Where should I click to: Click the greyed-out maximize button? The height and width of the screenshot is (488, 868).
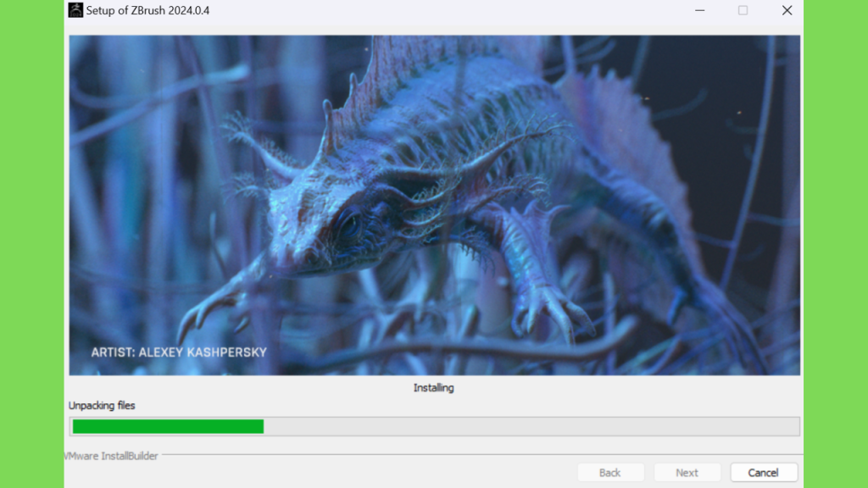(x=743, y=10)
